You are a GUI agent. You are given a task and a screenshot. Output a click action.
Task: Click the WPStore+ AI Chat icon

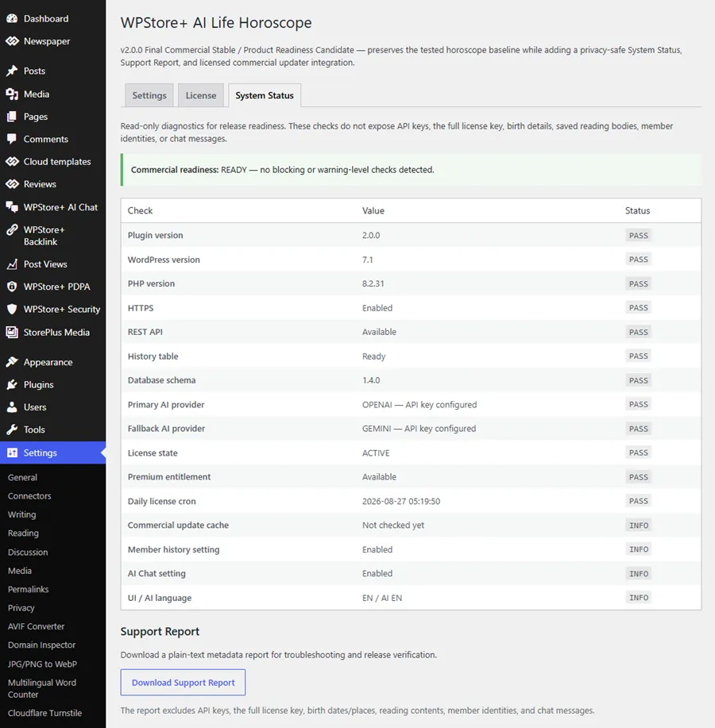(x=12, y=207)
